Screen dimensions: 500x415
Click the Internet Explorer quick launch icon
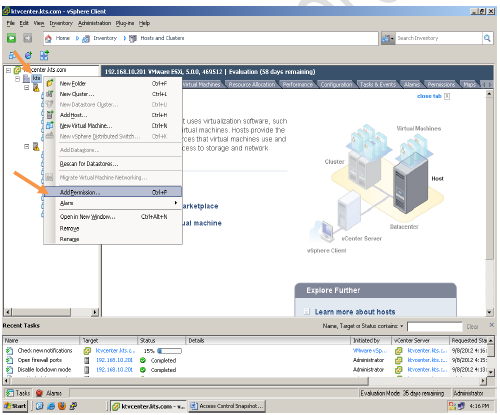tap(51, 406)
